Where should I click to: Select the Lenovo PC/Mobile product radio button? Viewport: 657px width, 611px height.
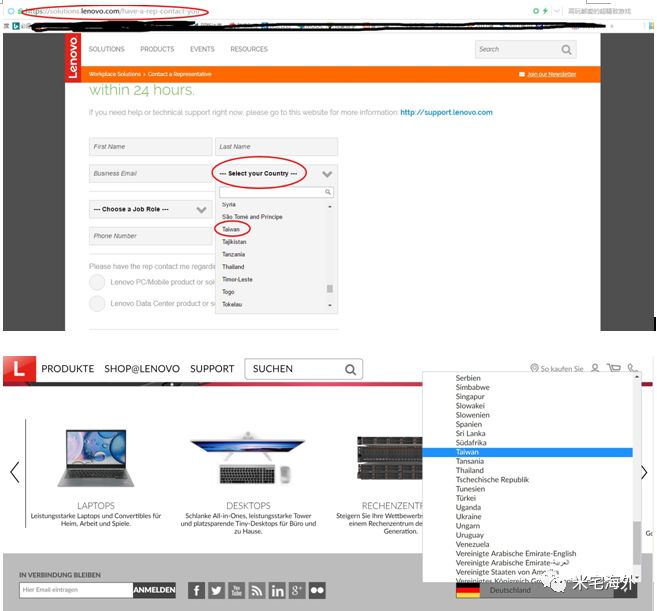click(97, 282)
